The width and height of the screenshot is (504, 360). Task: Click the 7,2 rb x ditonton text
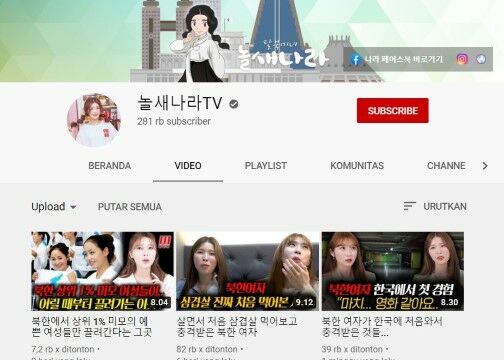[x=63, y=349]
